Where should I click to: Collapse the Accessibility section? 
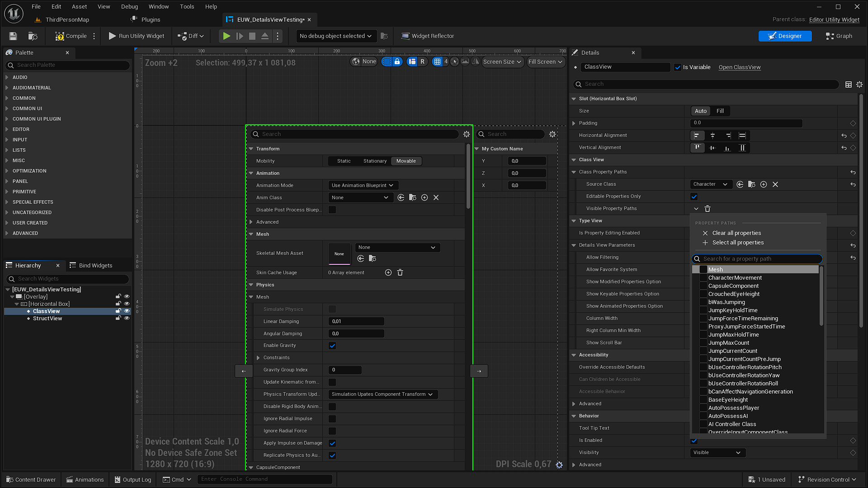point(574,355)
